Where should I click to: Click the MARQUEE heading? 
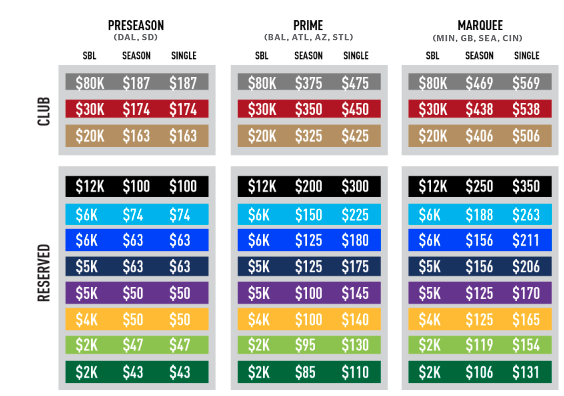(x=480, y=26)
